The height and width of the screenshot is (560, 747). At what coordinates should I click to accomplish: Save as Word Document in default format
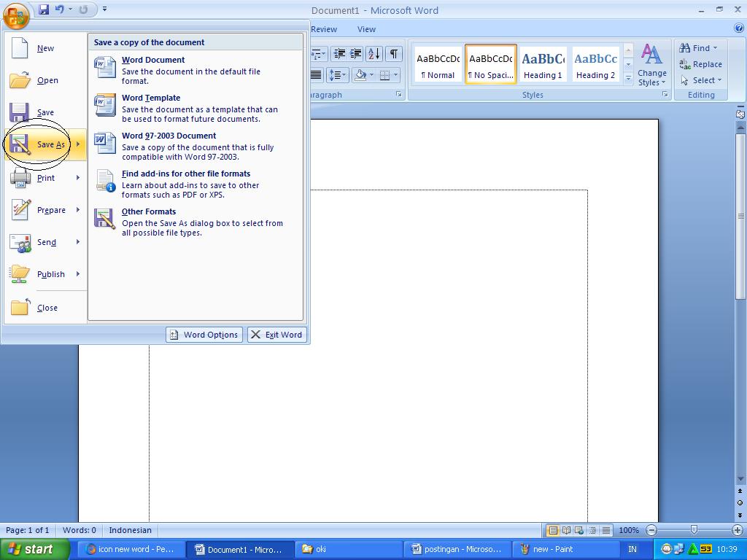pyautogui.click(x=195, y=70)
